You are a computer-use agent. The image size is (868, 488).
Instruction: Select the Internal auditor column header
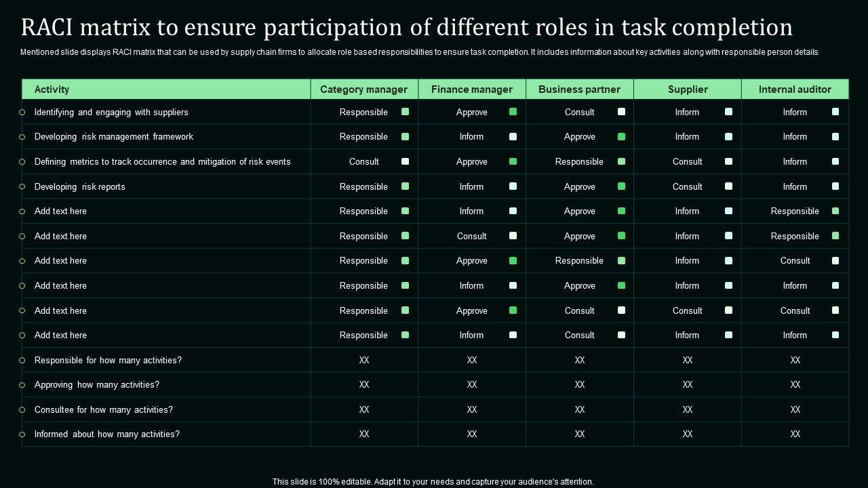(x=795, y=89)
